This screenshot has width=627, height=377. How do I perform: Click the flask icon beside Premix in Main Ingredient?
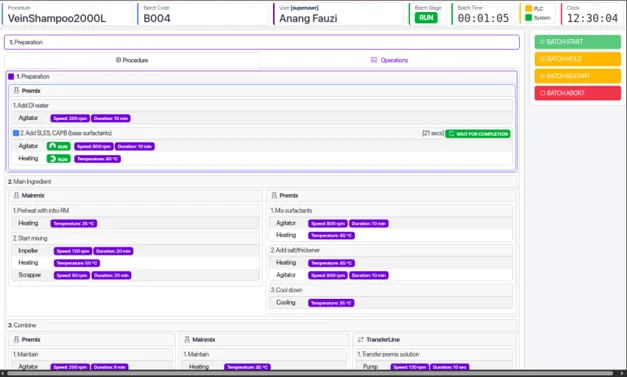pyautogui.click(x=274, y=195)
